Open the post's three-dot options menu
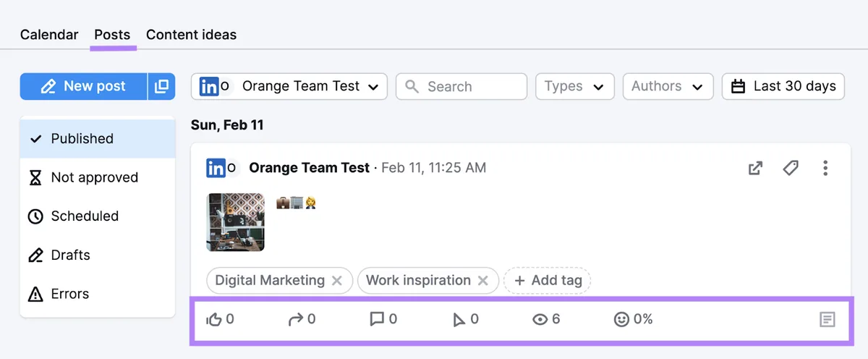 pos(825,168)
